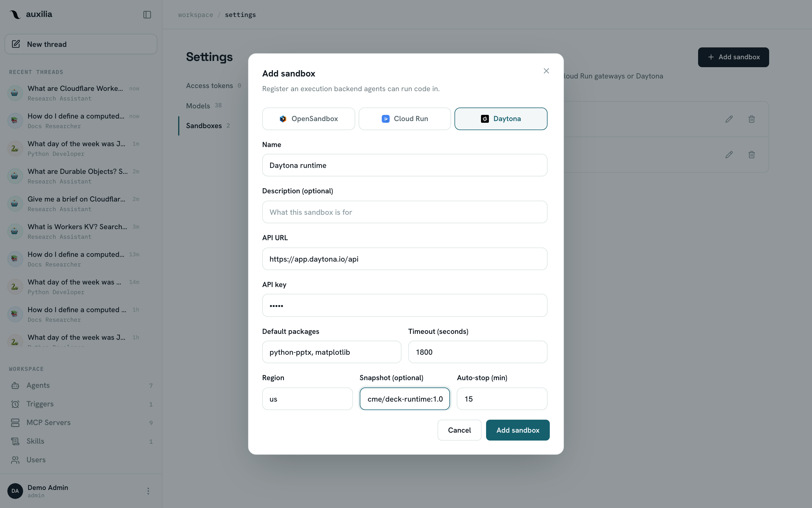
Task: Switch to Models settings tab
Action: [204, 106]
